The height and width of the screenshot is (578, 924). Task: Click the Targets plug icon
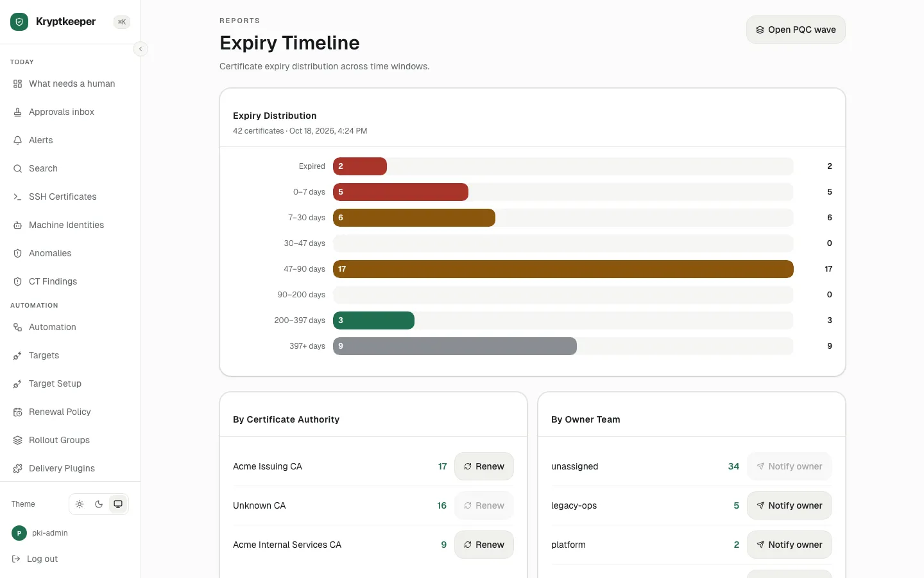click(18, 356)
